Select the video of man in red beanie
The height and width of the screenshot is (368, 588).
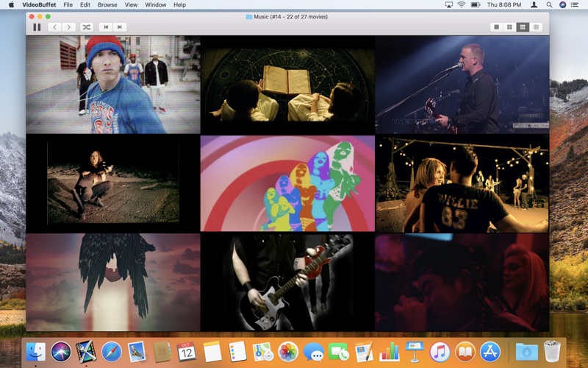point(113,85)
